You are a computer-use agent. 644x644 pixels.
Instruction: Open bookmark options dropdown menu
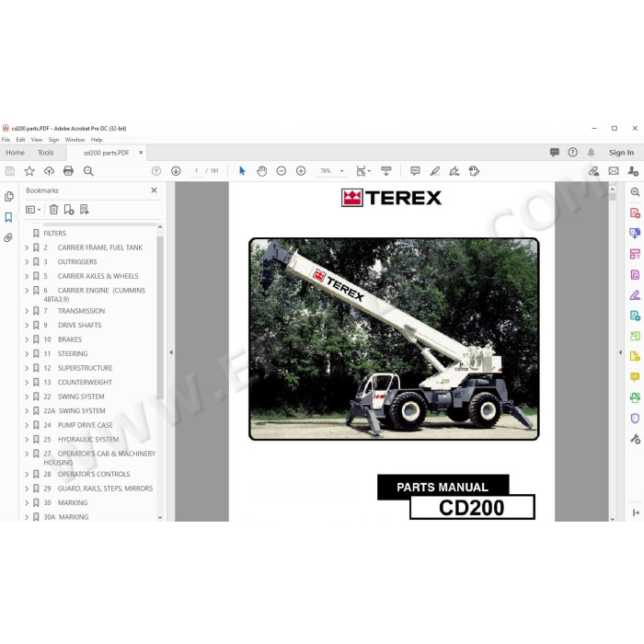pos(33,210)
